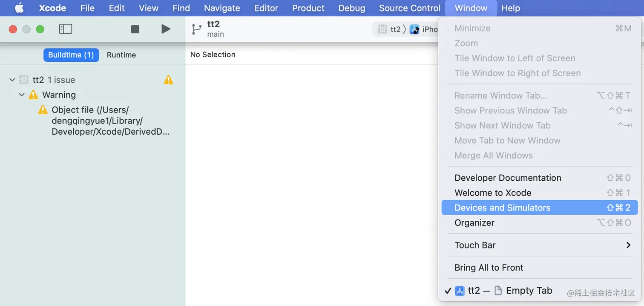644x306 pixels.
Task: Switch to Runtime issues tab
Action: pos(121,55)
